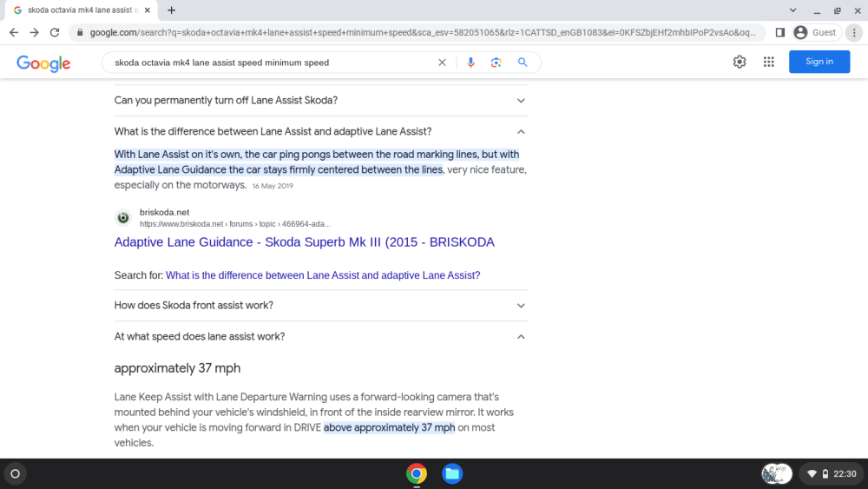Close the skoda octavia search tab

tap(148, 10)
